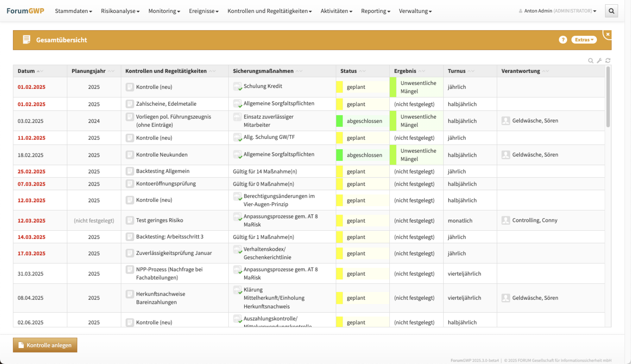Open Kontrollen und Regeltätigkeiten menu
631x364 pixels.
pos(270,11)
